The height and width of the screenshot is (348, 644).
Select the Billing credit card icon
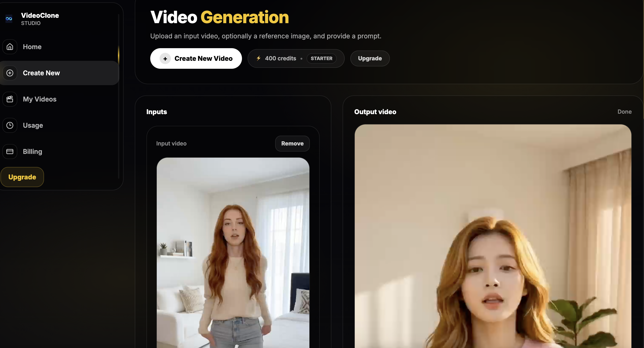click(x=10, y=151)
